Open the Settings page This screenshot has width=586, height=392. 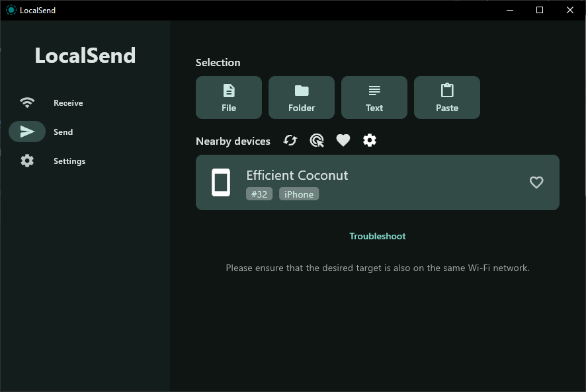point(69,161)
